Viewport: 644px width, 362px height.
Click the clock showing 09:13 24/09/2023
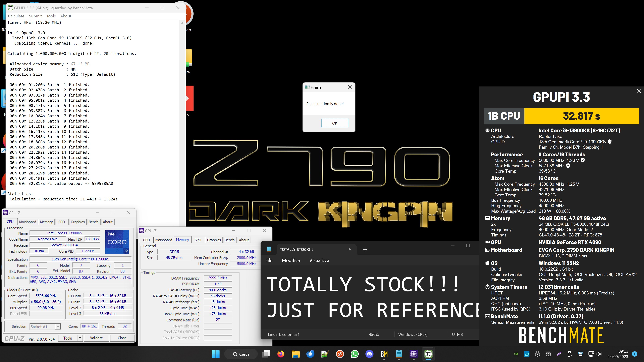pyautogui.click(x=618, y=354)
